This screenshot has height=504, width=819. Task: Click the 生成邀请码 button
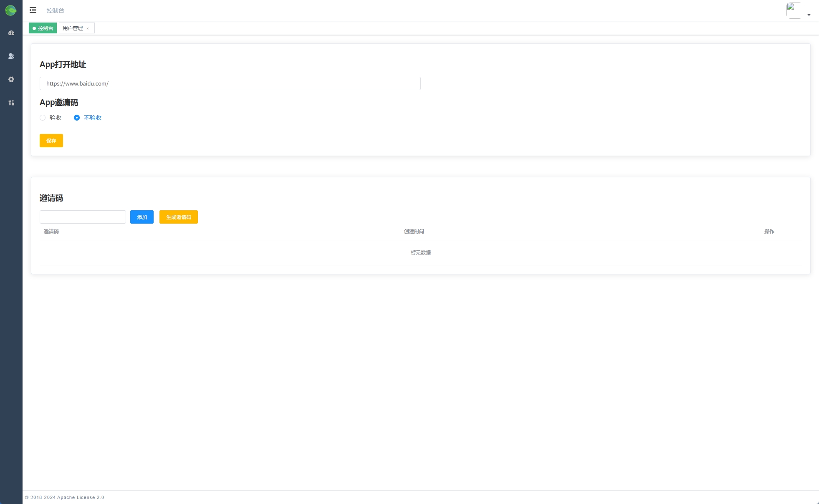pyautogui.click(x=179, y=217)
